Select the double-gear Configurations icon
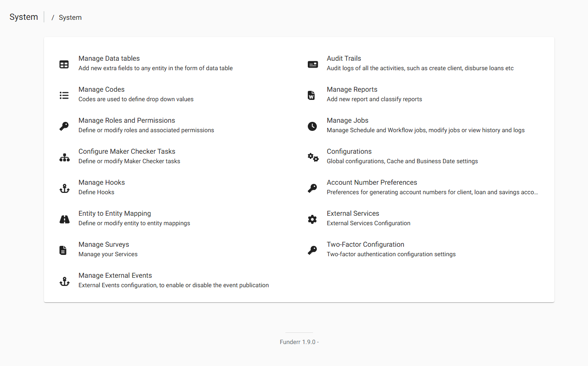 click(x=312, y=157)
